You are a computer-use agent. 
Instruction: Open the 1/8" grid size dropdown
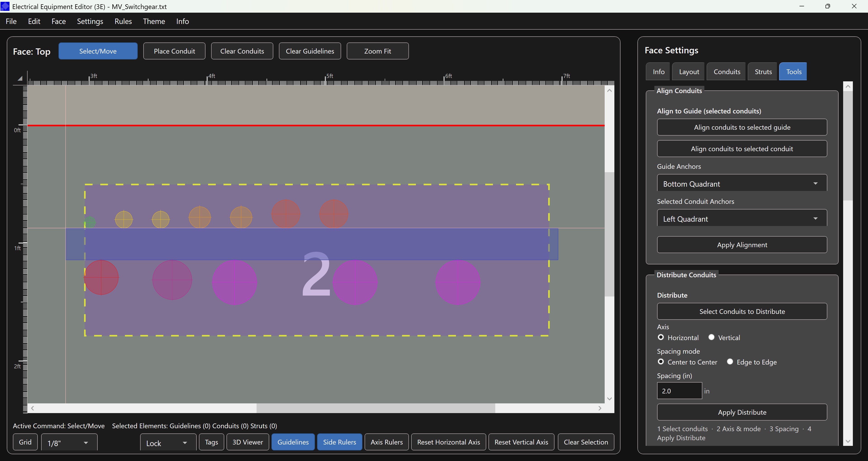pyautogui.click(x=69, y=443)
